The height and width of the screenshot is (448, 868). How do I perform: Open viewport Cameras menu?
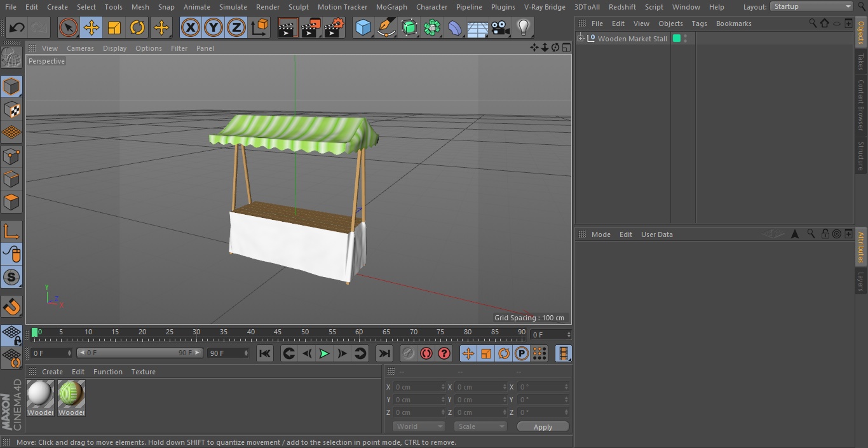[80, 48]
